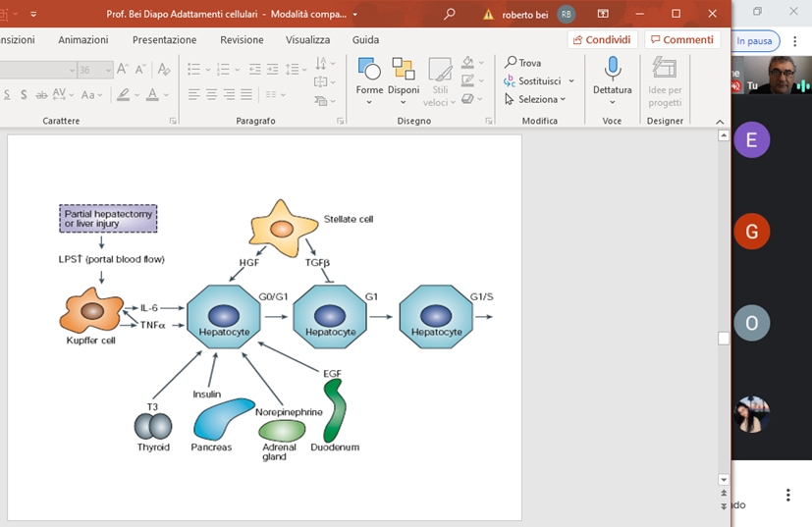Click roberto bei RB account avatar
This screenshot has width=812, height=527.
coord(566,15)
